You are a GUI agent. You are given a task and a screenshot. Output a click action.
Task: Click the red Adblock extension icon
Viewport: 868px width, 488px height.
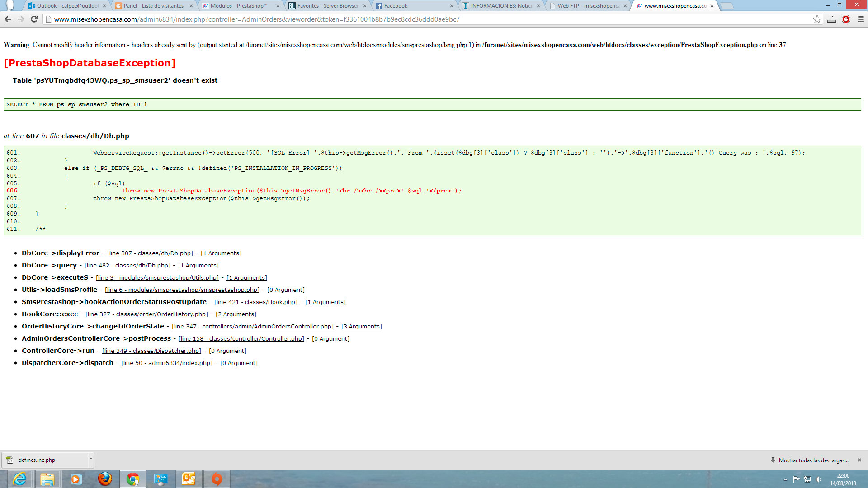[x=846, y=19]
